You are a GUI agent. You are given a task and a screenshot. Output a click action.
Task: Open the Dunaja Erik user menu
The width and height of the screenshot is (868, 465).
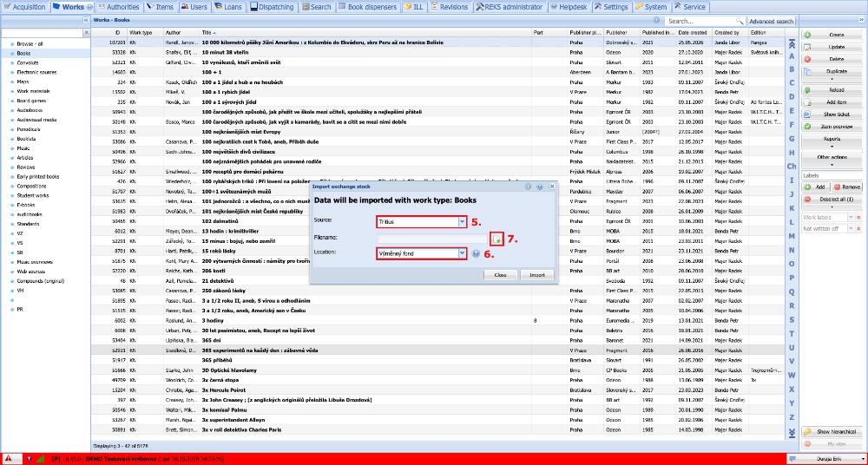tap(825, 459)
